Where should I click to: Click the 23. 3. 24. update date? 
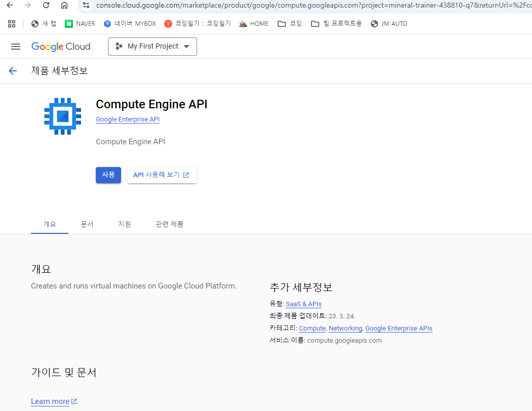click(341, 316)
